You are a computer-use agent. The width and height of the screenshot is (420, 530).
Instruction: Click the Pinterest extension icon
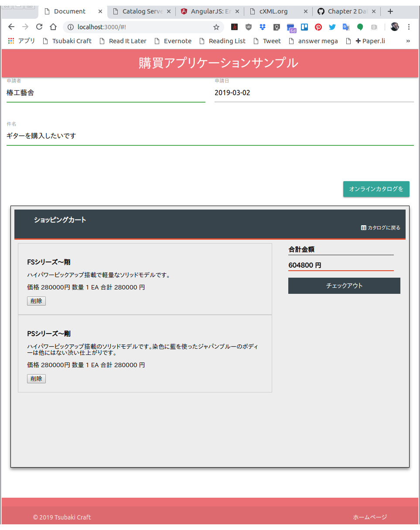point(318,27)
